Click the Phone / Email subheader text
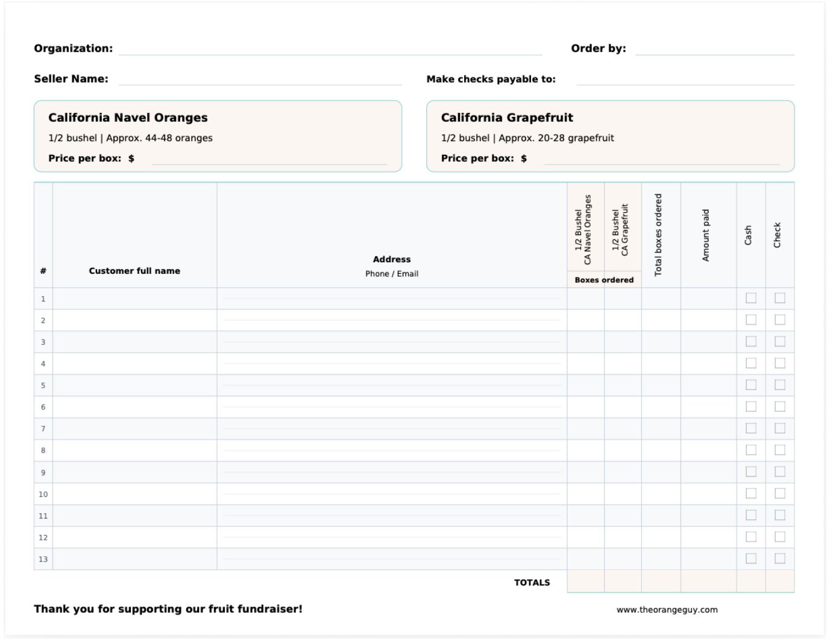This screenshot has height=644, width=830. coord(392,274)
